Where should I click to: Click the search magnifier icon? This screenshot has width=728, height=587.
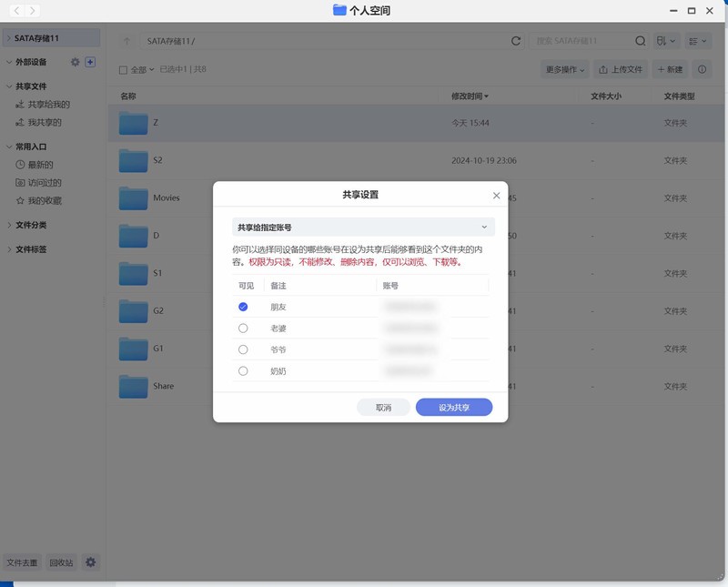tap(640, 40)
